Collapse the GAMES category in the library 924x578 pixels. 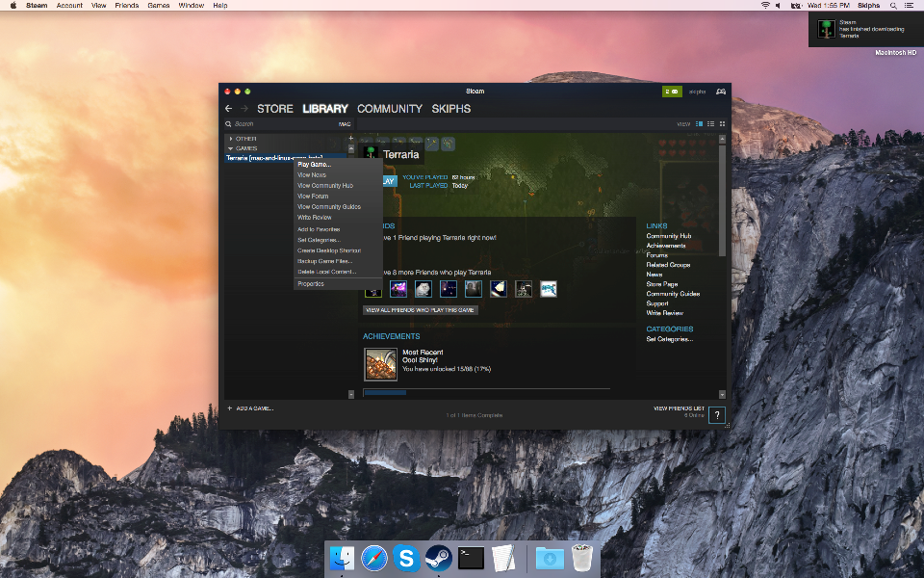tap(231, 148)
